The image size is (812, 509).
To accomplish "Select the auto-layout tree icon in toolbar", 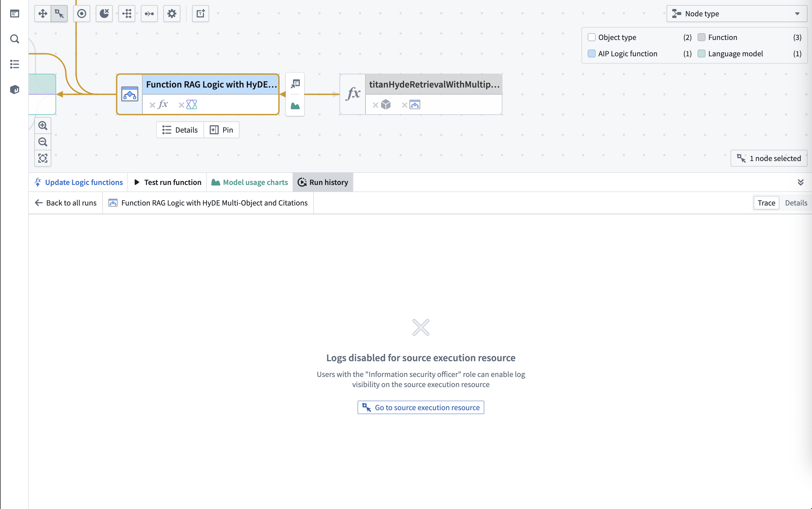I will [x=127, y=14].
